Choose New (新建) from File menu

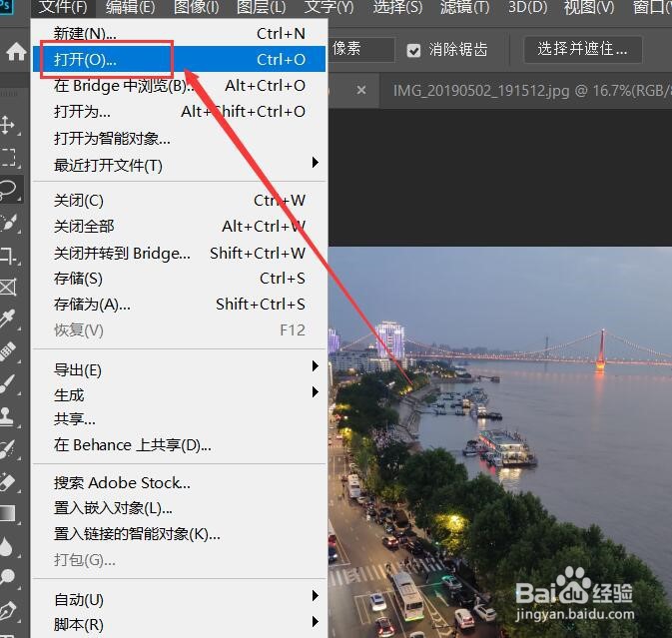[x=179, y=33]
